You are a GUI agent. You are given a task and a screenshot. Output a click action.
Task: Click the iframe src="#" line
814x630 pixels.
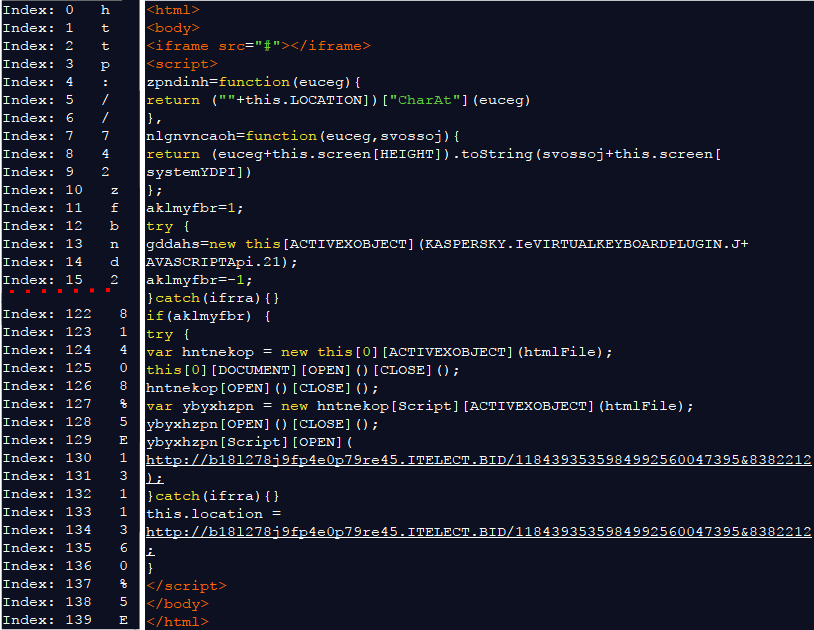coord(259,46)
